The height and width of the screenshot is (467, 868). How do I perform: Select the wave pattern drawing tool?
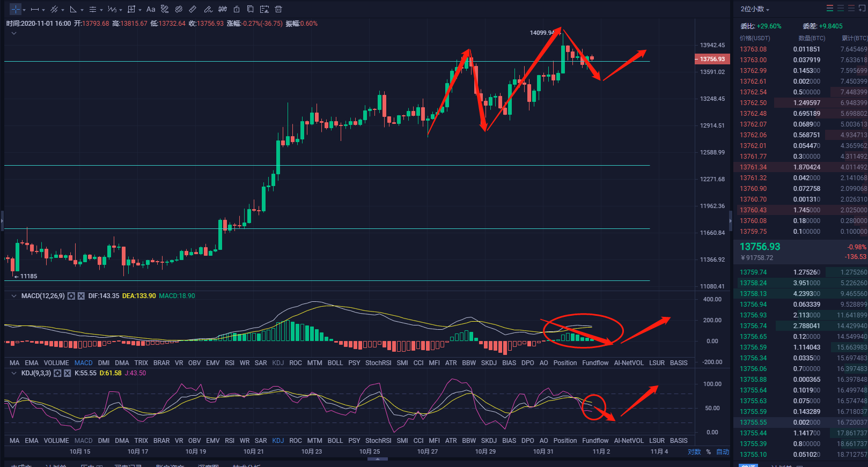click(112, 9)
